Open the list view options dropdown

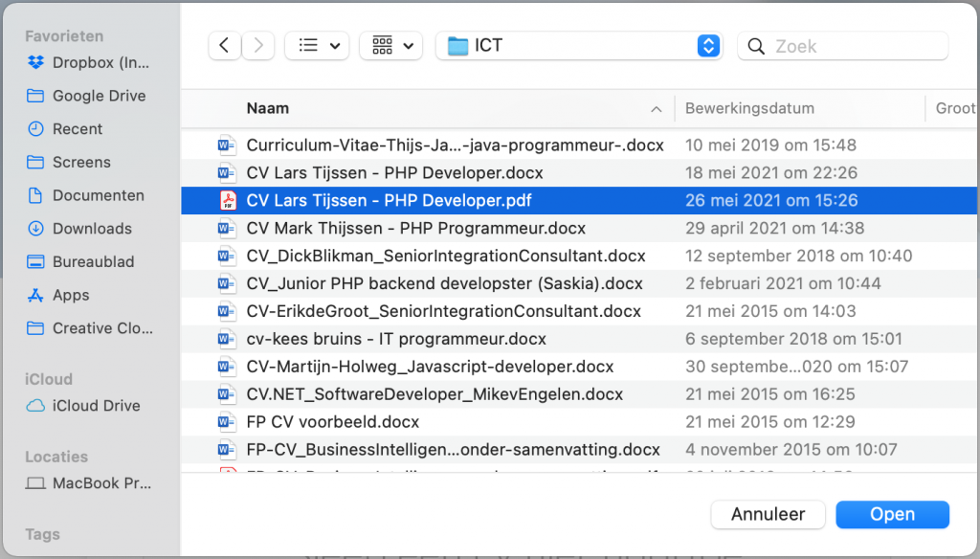tap(317, 45)
